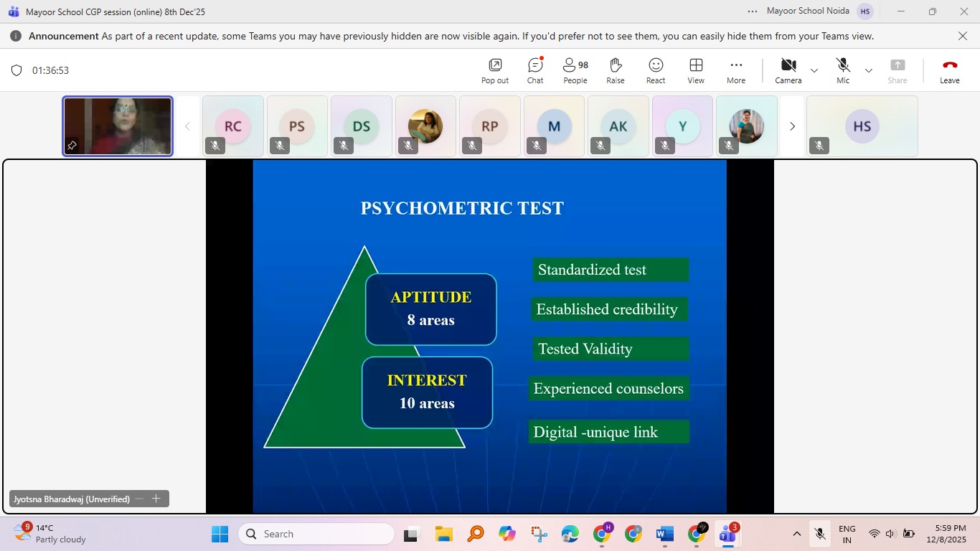Turn on your Camera
The image size is (980, 551).
(x=788, y=70)
